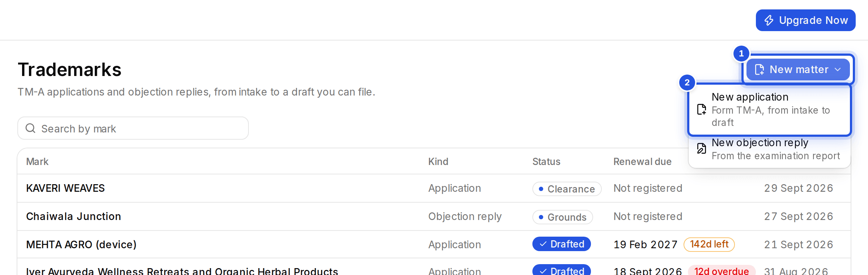Click Application kind in KAVERI WEAVES row

(455, 188)
